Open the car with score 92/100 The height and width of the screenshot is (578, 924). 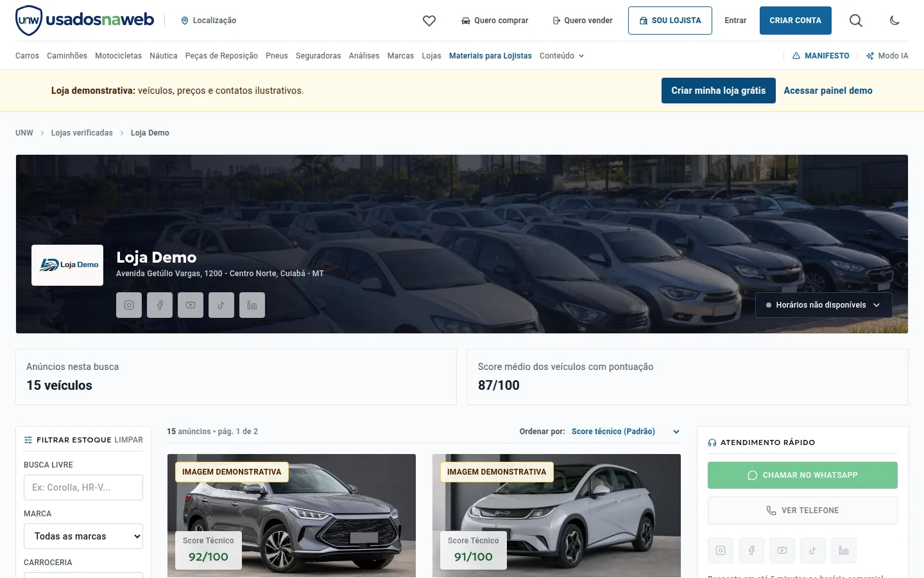point(291,516)
